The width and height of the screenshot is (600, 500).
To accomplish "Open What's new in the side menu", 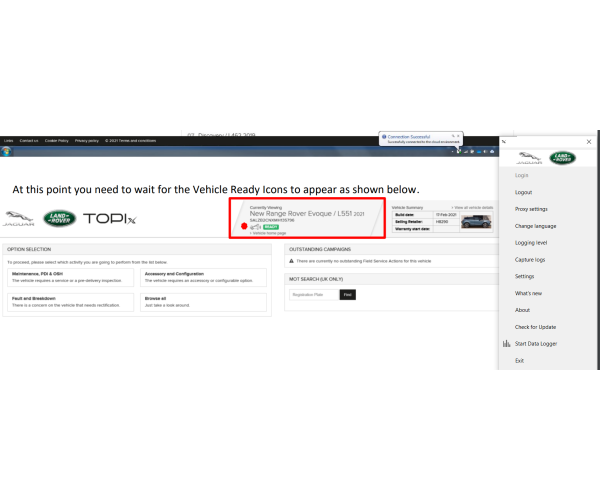I will tap(528, 293).
